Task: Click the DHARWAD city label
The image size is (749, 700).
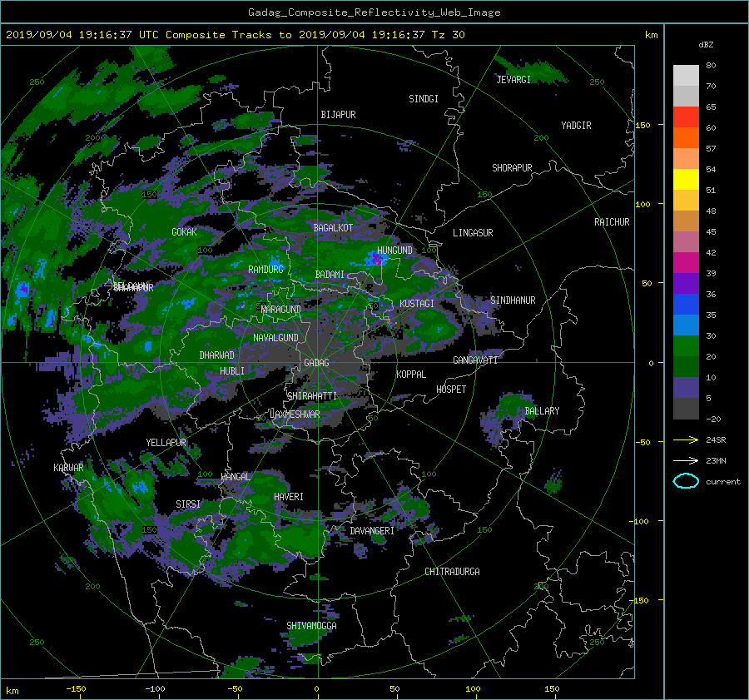Action: tap(217, 355)
